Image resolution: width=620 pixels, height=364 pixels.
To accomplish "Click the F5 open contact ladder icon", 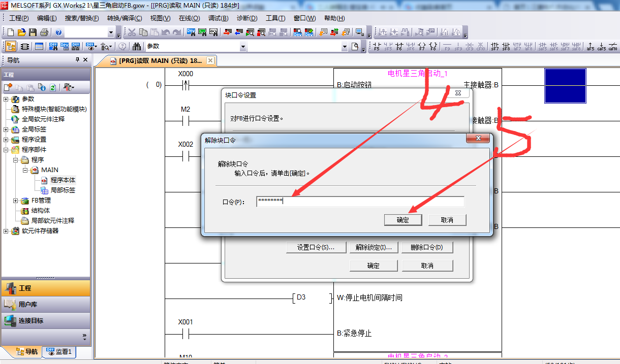I will point(377,47).
